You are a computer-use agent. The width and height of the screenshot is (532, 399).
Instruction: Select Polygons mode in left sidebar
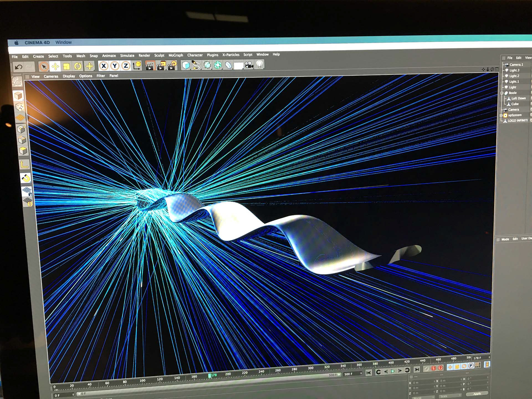(23, 151)
